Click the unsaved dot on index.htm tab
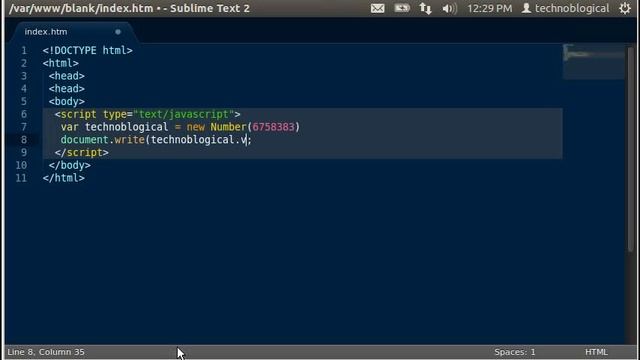 118,32
